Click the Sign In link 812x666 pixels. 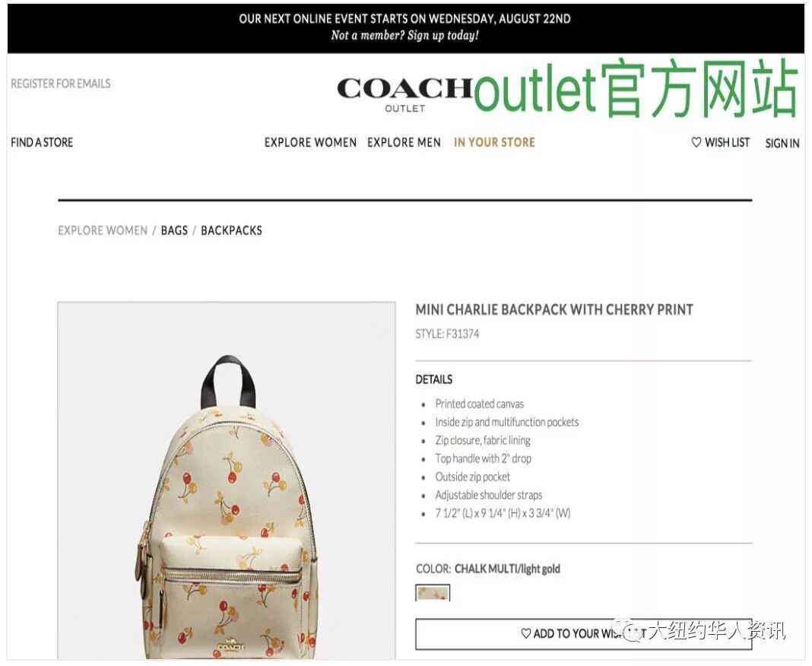[782, 144]
